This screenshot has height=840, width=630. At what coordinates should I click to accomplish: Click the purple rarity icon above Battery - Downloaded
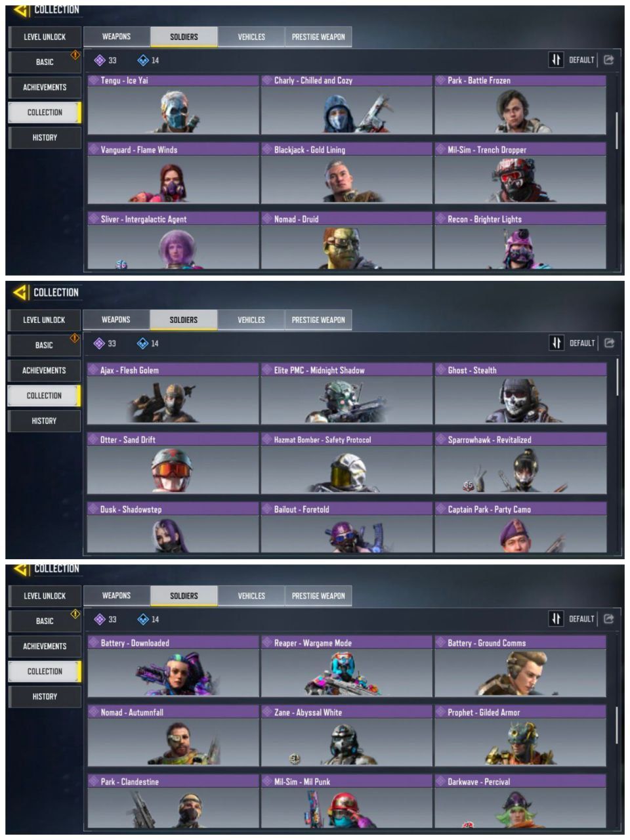coord(100,619)
